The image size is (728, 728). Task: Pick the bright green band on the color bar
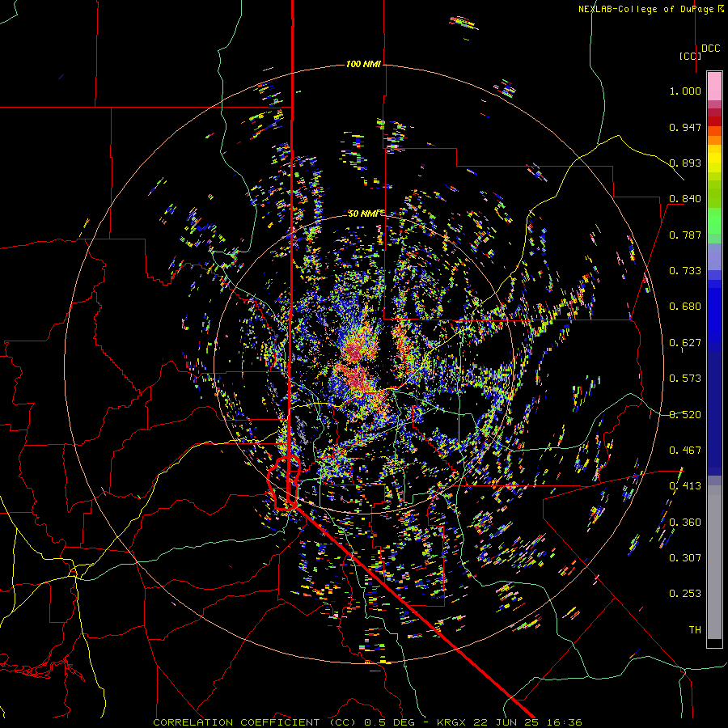(x=714, y=221)
